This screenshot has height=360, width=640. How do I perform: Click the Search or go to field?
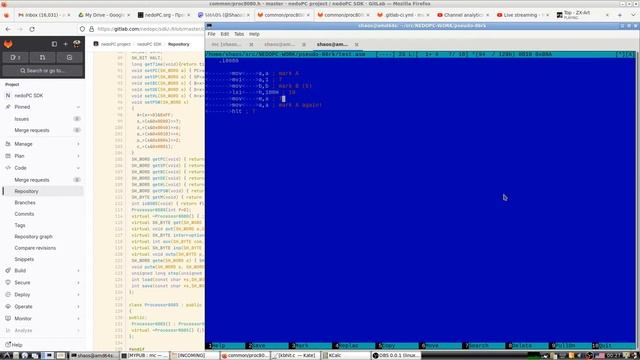42,71
